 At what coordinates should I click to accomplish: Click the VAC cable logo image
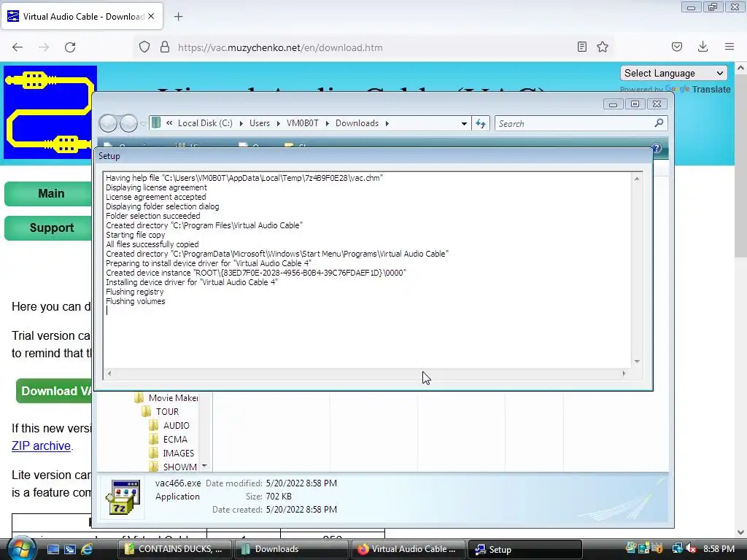pos(50,112)
